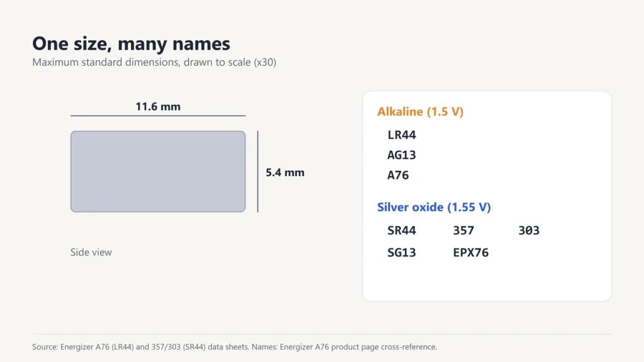Click the 357 name

pos(464,230)
